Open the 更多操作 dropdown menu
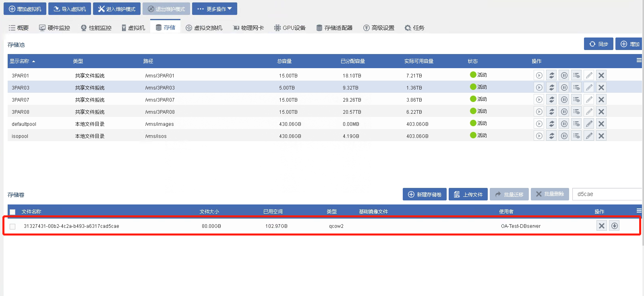644x296 pixels. pos(214,9)
